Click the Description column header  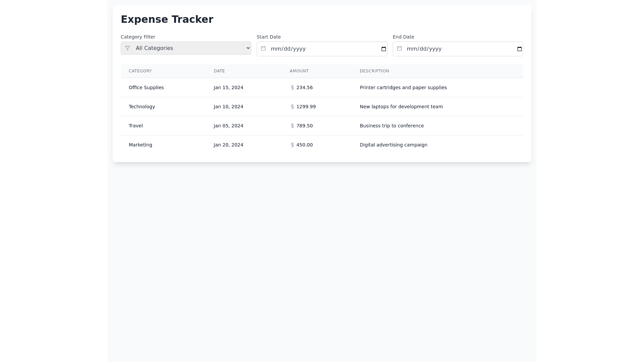(x=374, y=71)
